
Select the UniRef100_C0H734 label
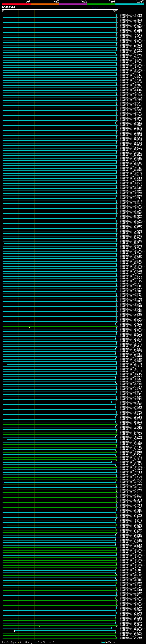pyautogui.click(x=131, y=135)
